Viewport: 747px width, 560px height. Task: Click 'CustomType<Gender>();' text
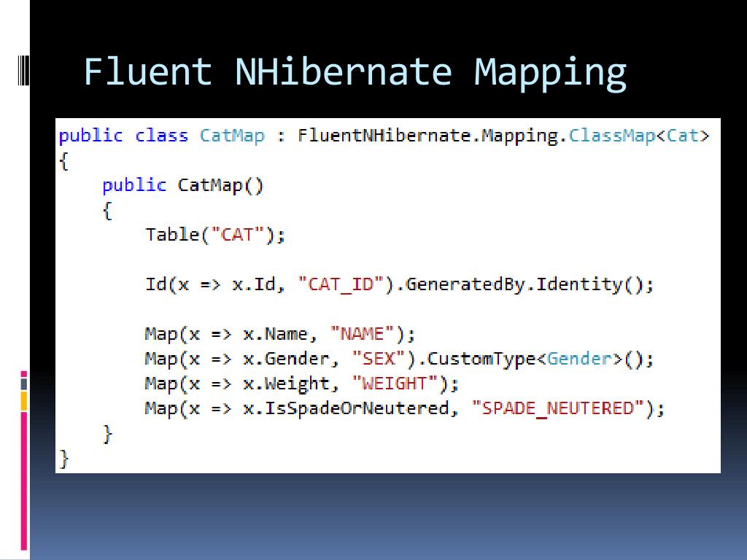pyautogui.click(x=541, y=359)
